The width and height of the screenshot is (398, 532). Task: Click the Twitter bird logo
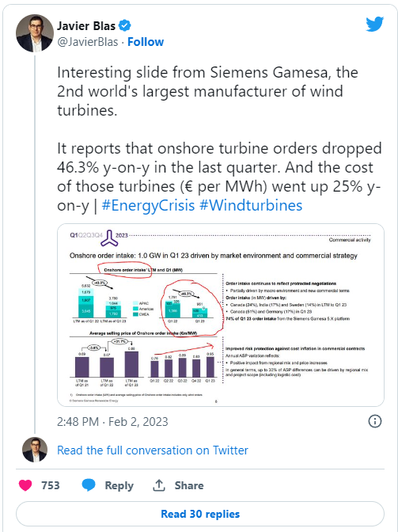click(x=374, y=24)
